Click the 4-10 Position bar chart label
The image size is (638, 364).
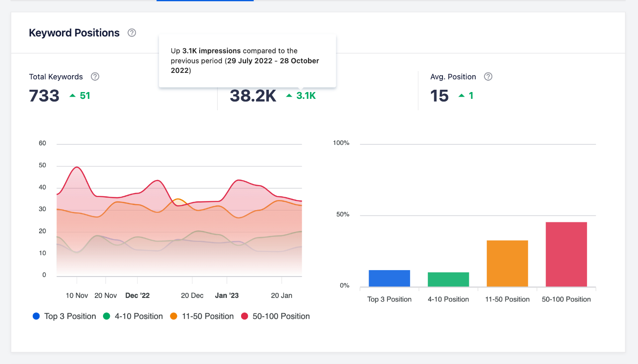coord(448,299)
